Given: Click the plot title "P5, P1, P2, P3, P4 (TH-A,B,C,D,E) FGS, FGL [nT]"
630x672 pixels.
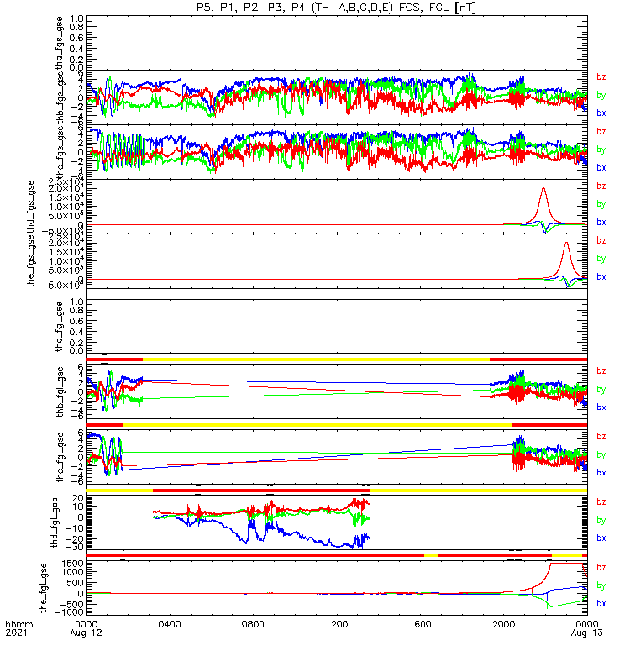Looking at the screenshot, I should tap(337, 8).
